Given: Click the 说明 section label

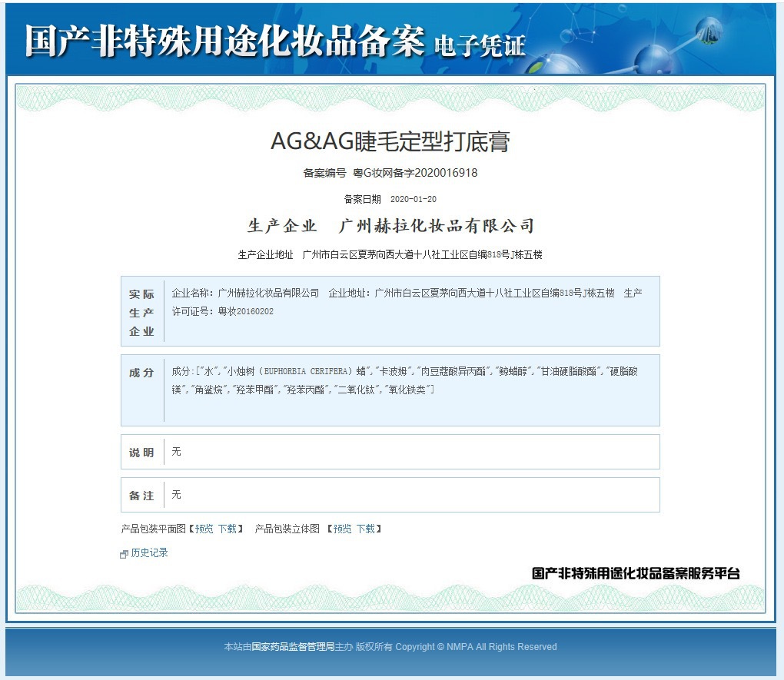Looking at the screenshot, I should (141, 453).
